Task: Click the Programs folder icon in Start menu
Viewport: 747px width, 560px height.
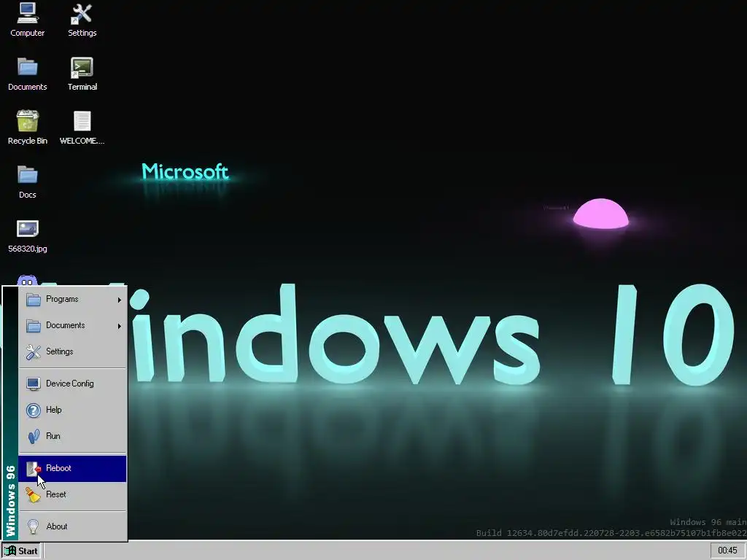Action: point(34,300)
